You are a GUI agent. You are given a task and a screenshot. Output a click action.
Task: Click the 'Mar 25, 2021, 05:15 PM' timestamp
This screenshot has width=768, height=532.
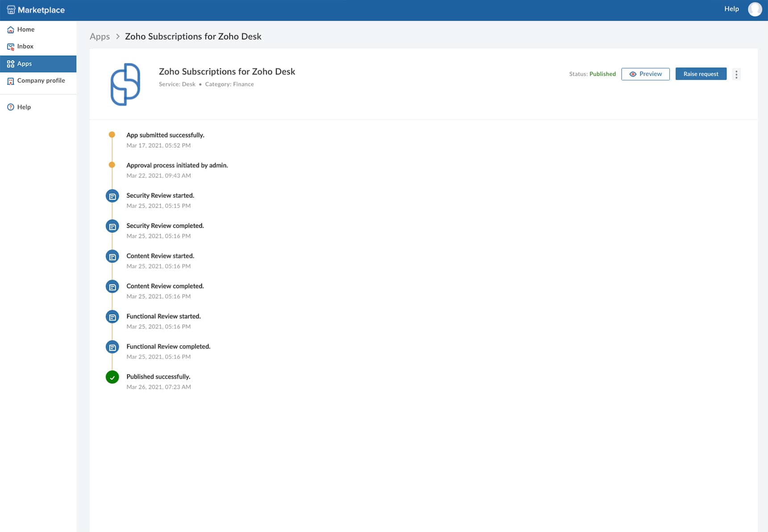point(159,206)
